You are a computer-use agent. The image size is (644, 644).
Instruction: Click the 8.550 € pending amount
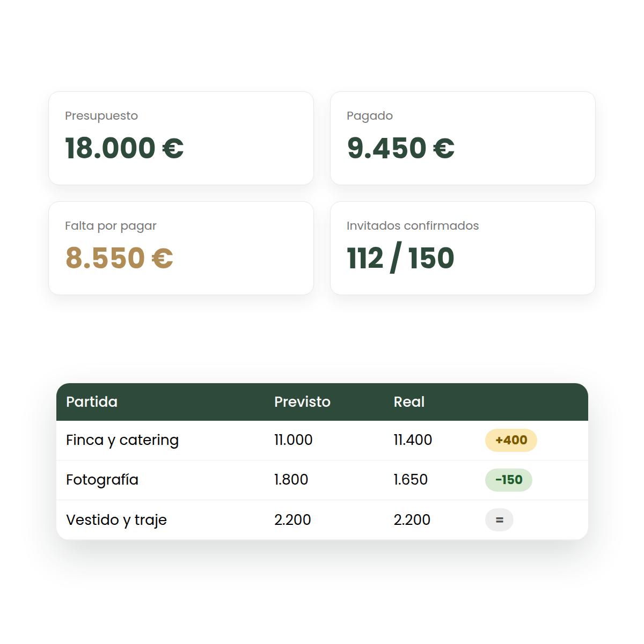point(119,258)
